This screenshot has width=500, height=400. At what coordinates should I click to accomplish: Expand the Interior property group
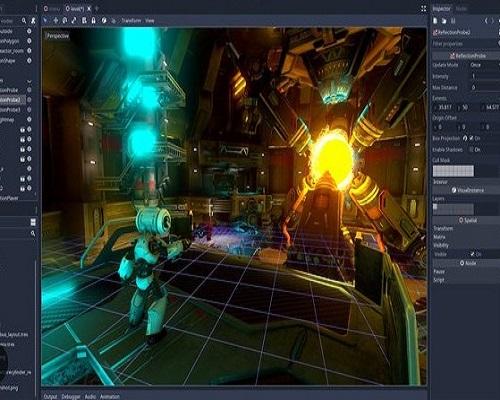440,182
